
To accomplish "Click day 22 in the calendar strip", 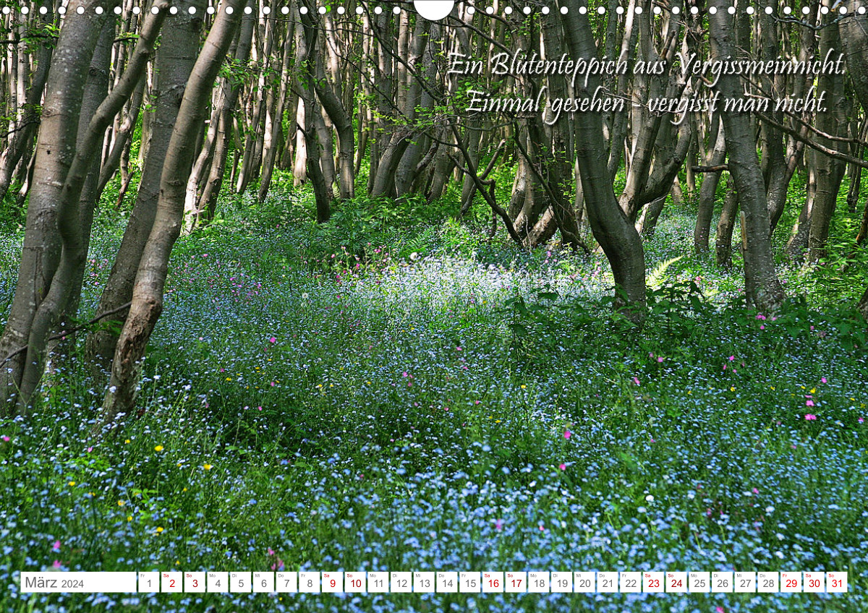I will coord(631,582).
